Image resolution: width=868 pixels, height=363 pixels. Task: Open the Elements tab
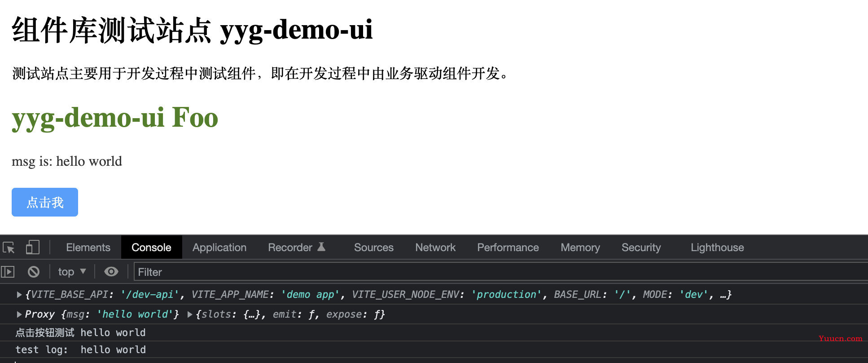point(88,248)
